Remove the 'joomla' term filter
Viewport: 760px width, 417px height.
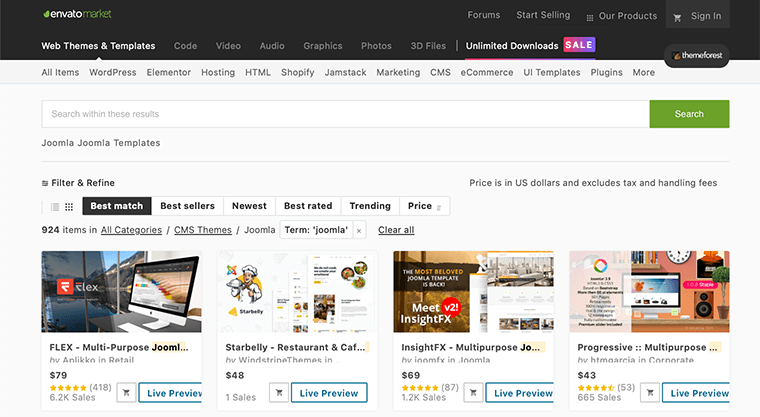[x=359, y=231]
